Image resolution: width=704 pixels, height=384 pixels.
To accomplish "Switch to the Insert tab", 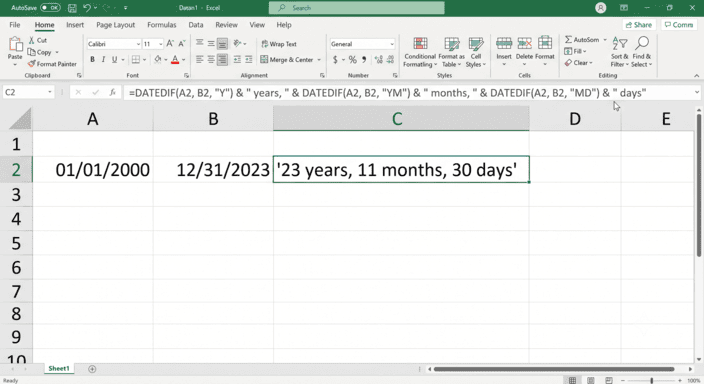I will 75,25.
